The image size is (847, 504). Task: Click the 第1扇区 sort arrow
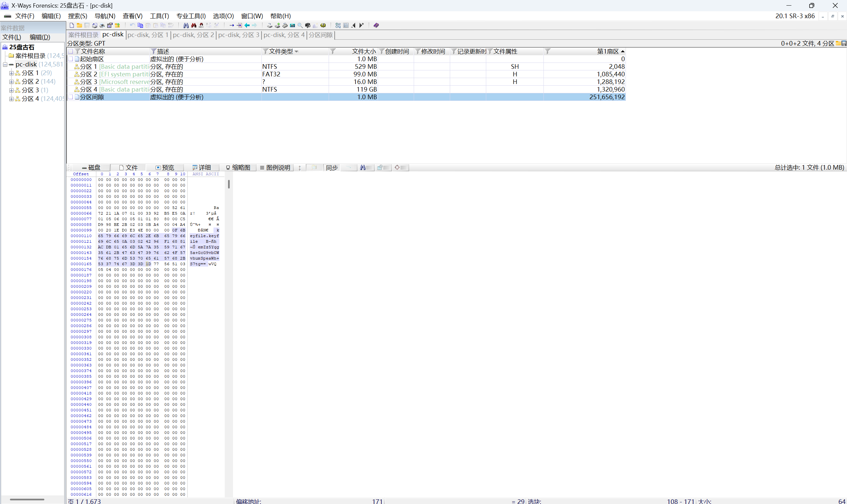(x=622, y=51)
